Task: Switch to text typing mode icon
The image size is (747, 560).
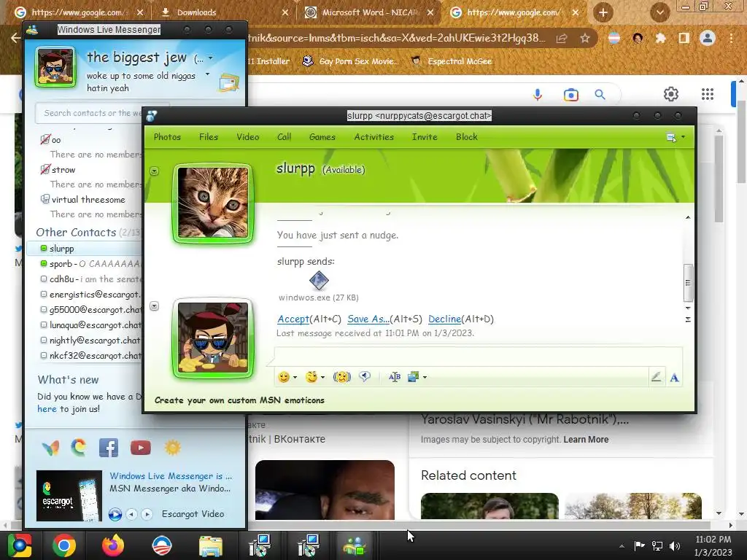Action: tap(674, 378)
